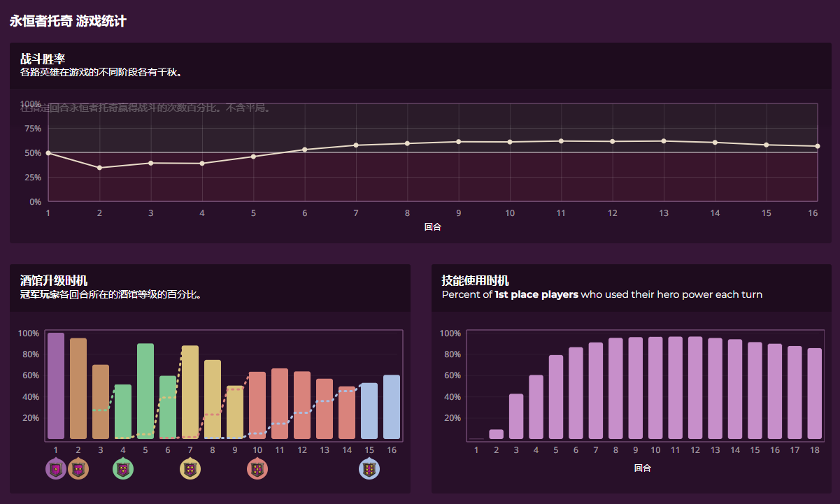This screenshot has height=504, width=840.
Task: Click the turn 18 bar in hero power chart
Action: point(815,394)
